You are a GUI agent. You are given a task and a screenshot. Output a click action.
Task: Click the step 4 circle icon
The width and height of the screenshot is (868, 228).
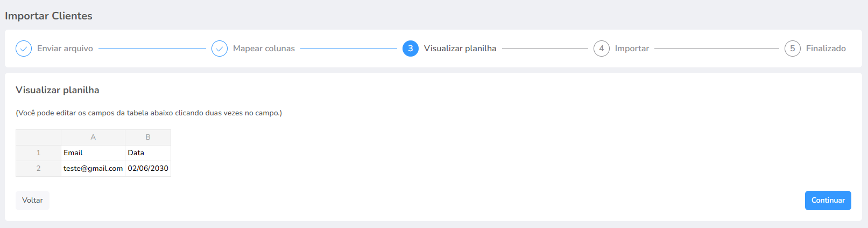(602, 49)
